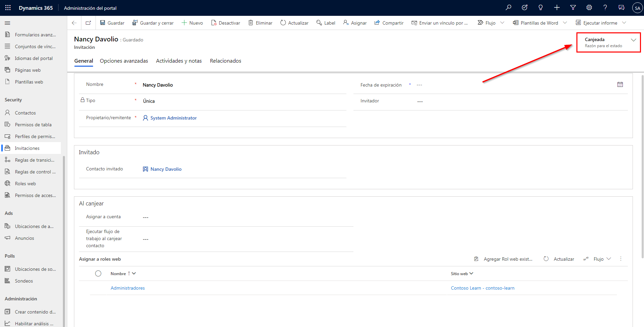Viewport: 644px width, 327px height.
Task: Open the Nombre column sort dropdown
Action: click(x=134, y=273)
